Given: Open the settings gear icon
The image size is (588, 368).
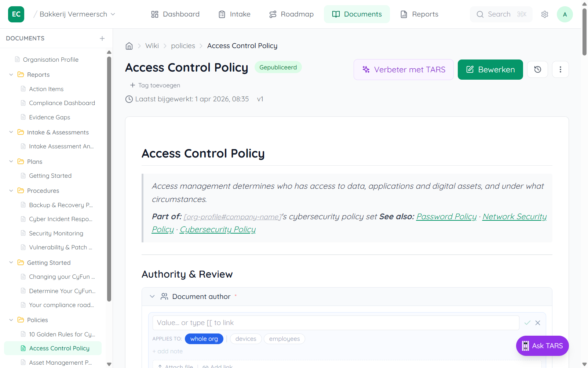Looking at the screenshot, I should coord(544,14).
